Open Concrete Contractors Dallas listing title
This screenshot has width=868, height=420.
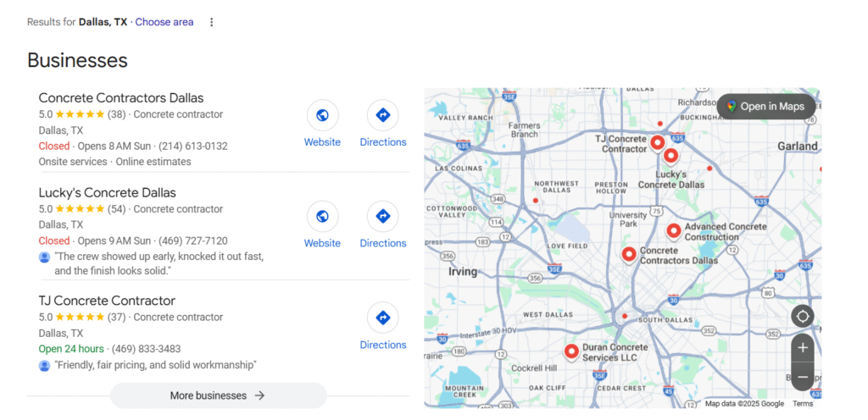121,98
